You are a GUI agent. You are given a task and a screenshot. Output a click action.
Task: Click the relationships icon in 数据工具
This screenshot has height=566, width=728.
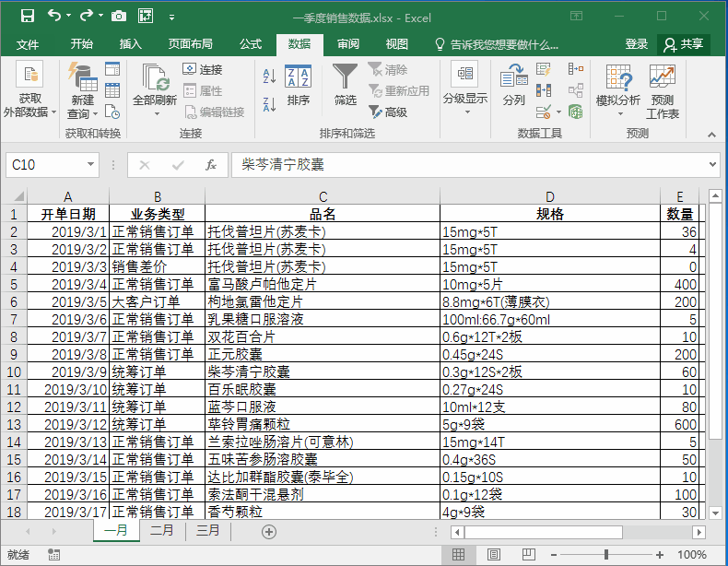(x=576, y=90)
